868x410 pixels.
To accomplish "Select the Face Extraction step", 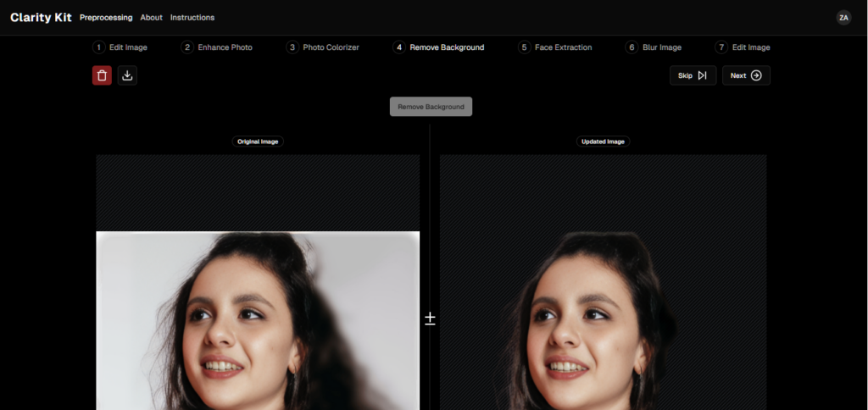I will point(563,47).
